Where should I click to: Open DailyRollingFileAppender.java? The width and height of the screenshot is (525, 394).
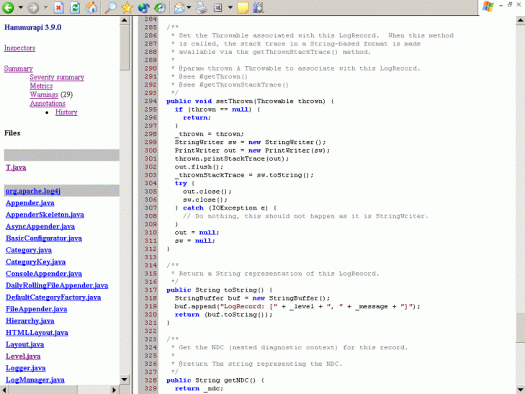pos(57,286)
